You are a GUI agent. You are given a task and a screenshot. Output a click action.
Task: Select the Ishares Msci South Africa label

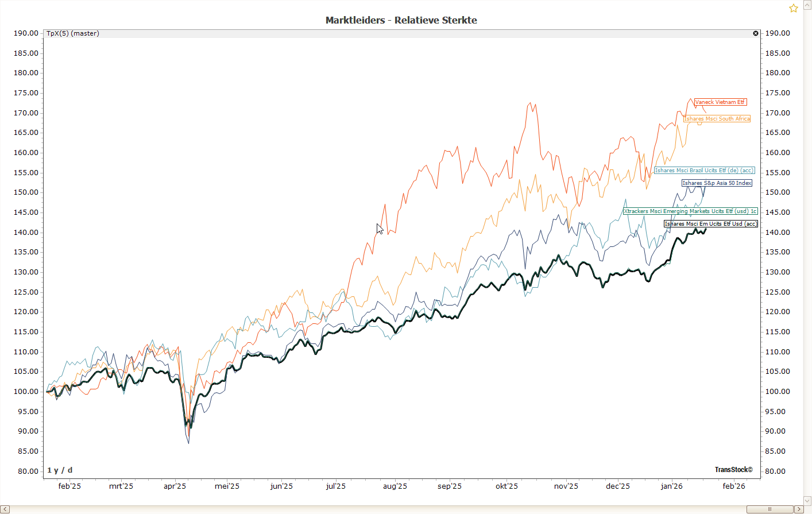(717, 119)
